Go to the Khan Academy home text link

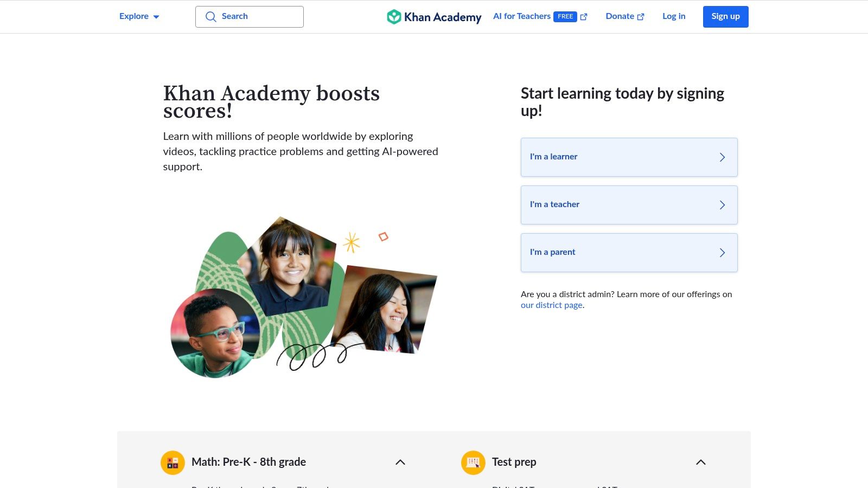coord(443,17)
